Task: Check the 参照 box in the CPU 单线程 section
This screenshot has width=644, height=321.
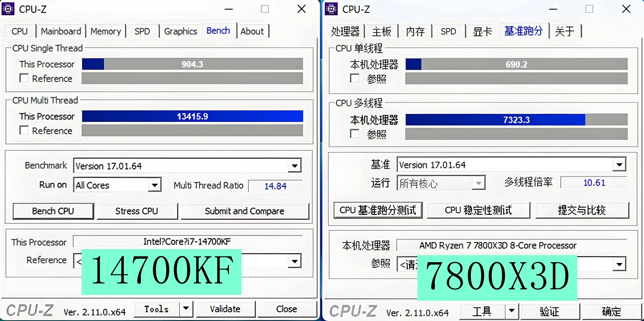Action: point(354,78)
